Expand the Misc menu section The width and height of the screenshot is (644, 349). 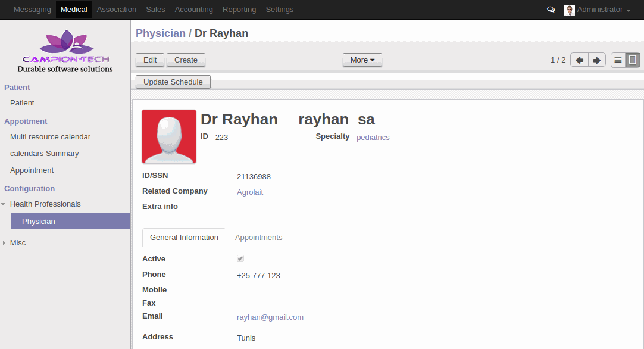4,243
